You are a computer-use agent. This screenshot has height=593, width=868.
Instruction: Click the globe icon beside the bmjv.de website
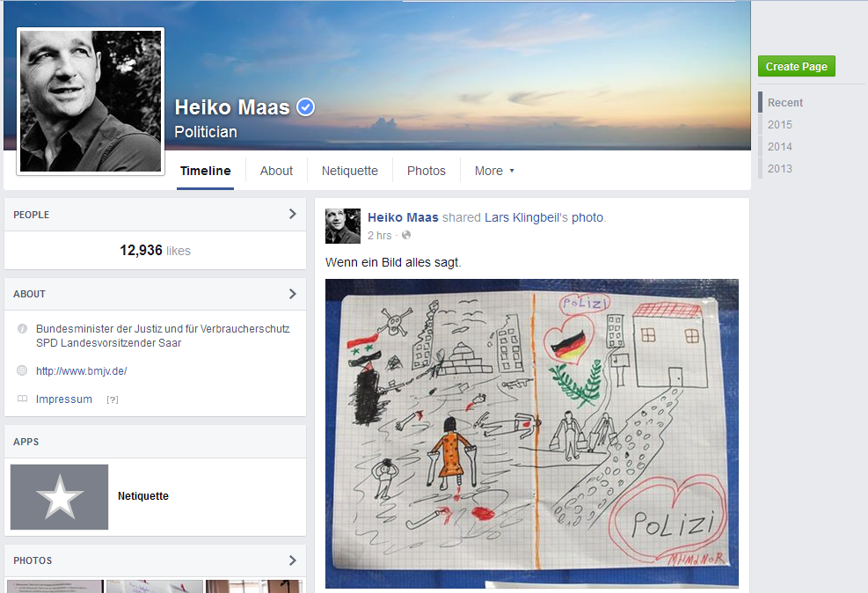click(22, 371)
